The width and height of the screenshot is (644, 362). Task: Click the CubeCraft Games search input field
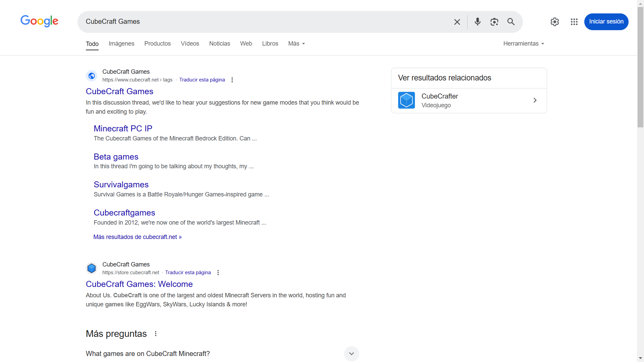(x=265, y=21)
